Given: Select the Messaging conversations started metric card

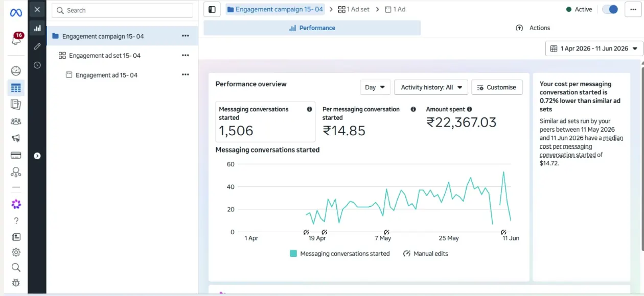Looking at the screenshot, I should pyautogui.click(x=265, y=121).
